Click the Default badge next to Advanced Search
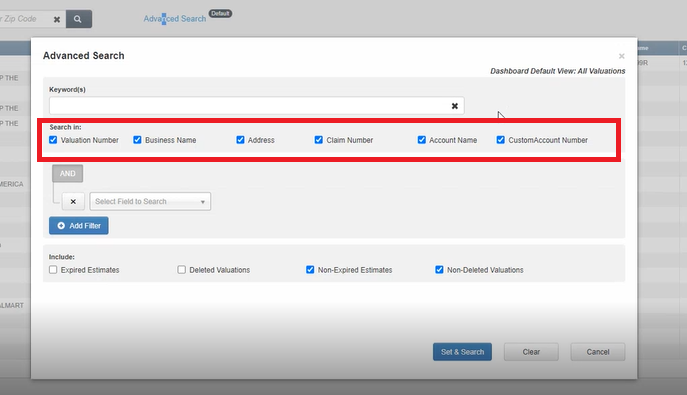687x395 pixels. [x=220, y=14]
